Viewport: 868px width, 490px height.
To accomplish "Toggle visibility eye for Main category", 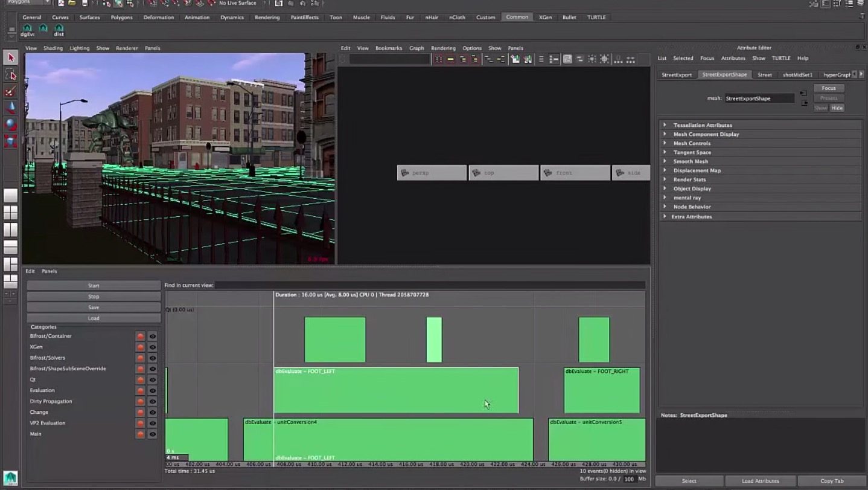I will click(x=152, y=434).
